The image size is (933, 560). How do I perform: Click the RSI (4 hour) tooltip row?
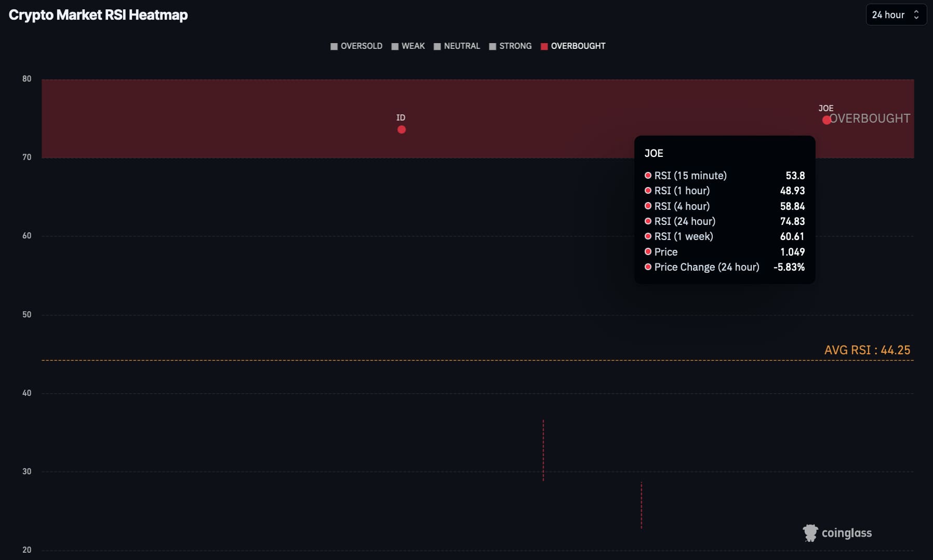point(725,206)
